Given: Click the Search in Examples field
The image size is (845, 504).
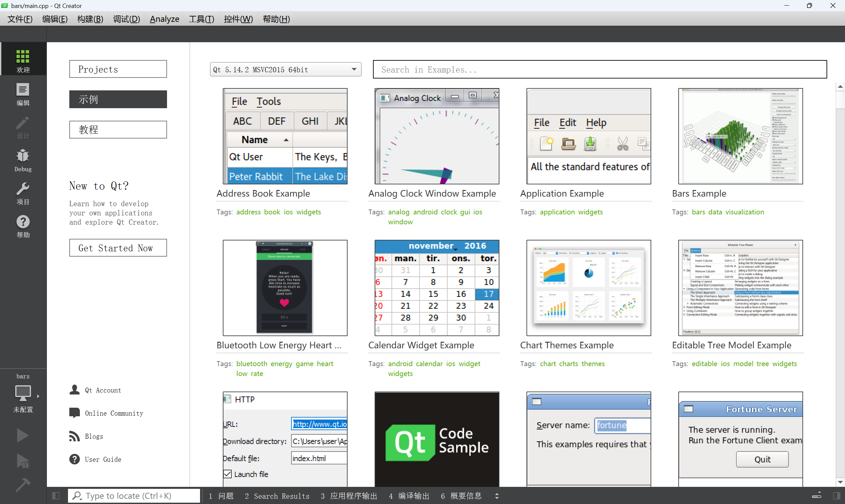Looking at the screenshot, I should tap(600, 69).
